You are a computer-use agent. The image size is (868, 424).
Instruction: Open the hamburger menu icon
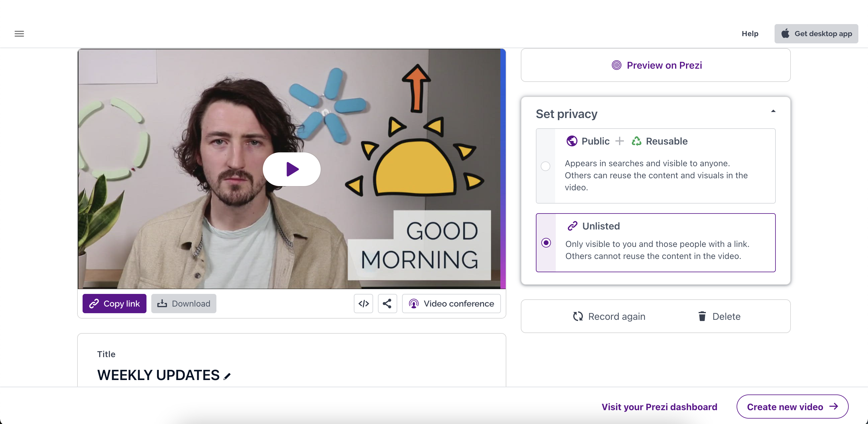(x=19, y=34)
